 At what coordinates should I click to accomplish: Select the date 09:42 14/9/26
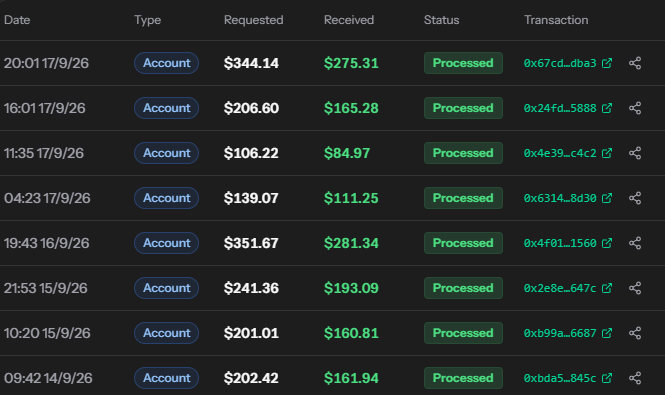click(48, 378)
